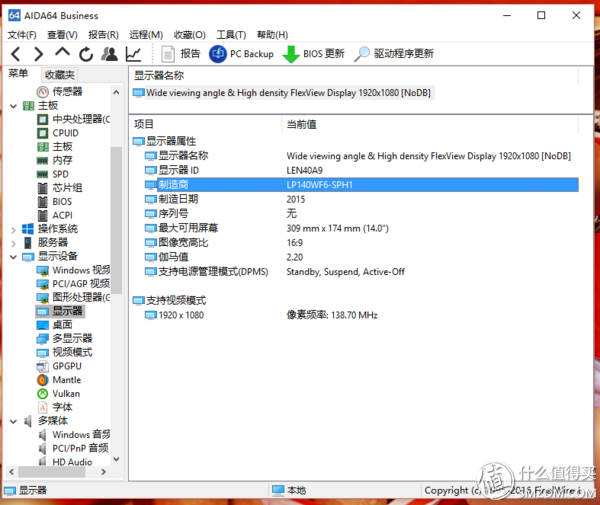Select CPUID in the sidebar tree

tap(66, 133)
